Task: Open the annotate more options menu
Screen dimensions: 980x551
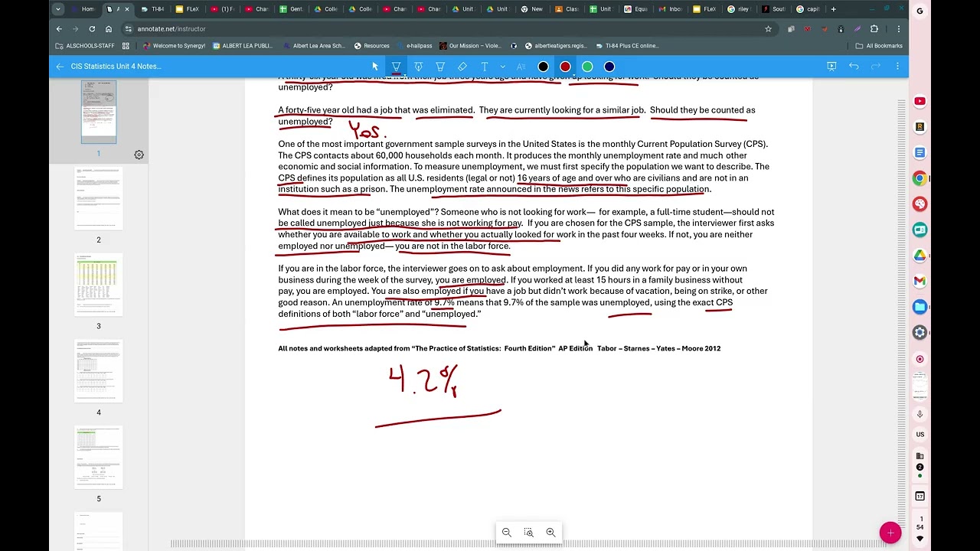Action: (x=897, y=67)
